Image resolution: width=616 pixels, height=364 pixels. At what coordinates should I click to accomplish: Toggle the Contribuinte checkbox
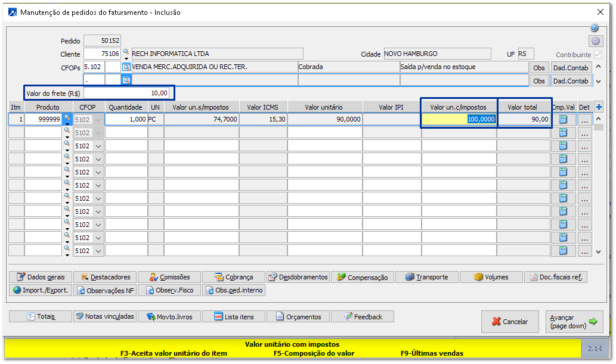click(598, 54)
